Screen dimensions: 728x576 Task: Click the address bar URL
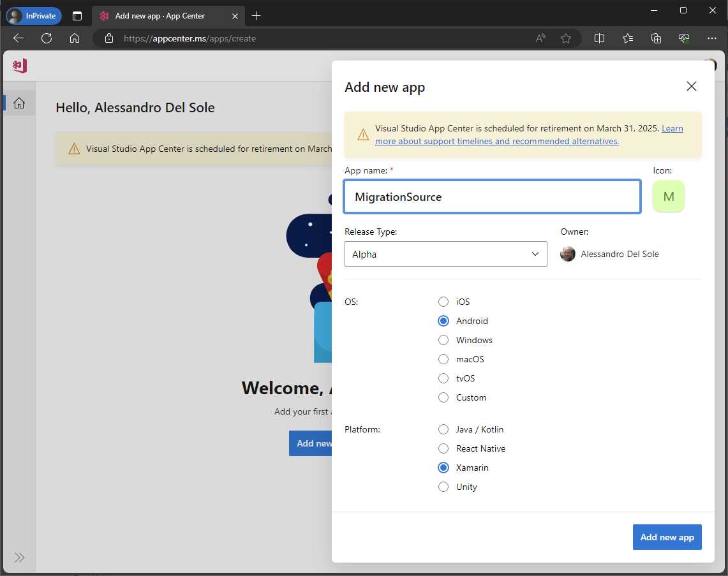pyautogui.click(x=189, y=38)
